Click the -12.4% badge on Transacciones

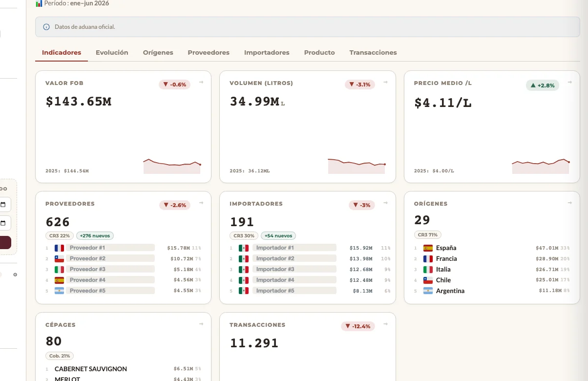(357, 326)
